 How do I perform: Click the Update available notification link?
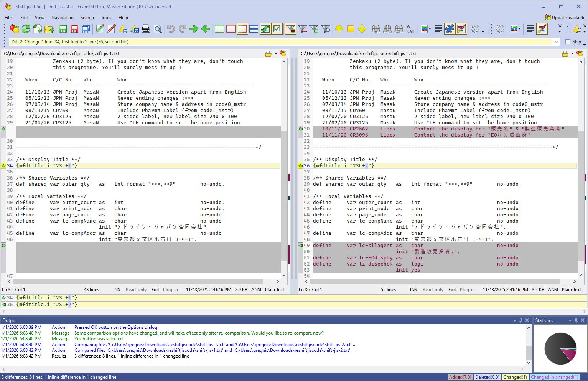click(565, 18)
